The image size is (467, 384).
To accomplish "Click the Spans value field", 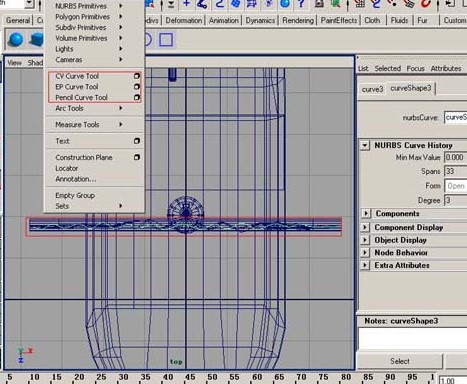I will (456, 171).
